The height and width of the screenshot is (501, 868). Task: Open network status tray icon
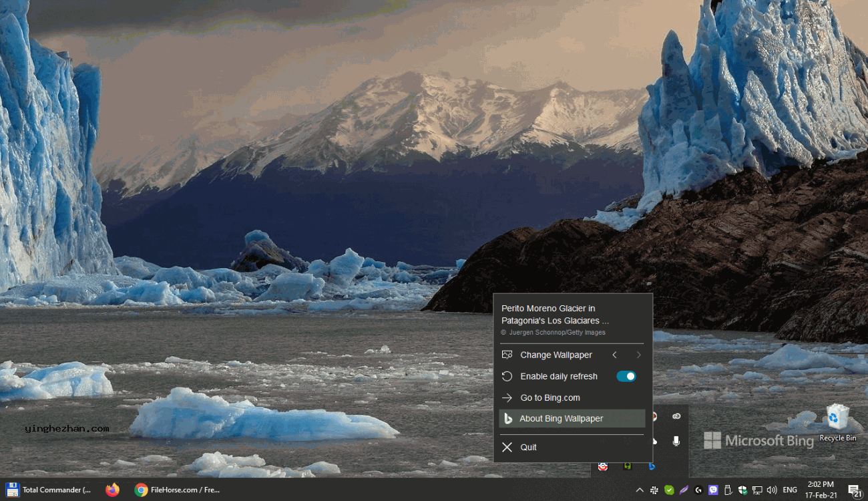click(x=757, y=490)
